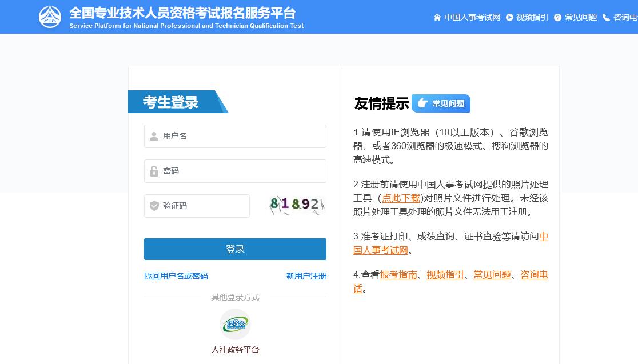
Task: Click the question mark icon beside 常见问题
Action: (x=558, y=18)
